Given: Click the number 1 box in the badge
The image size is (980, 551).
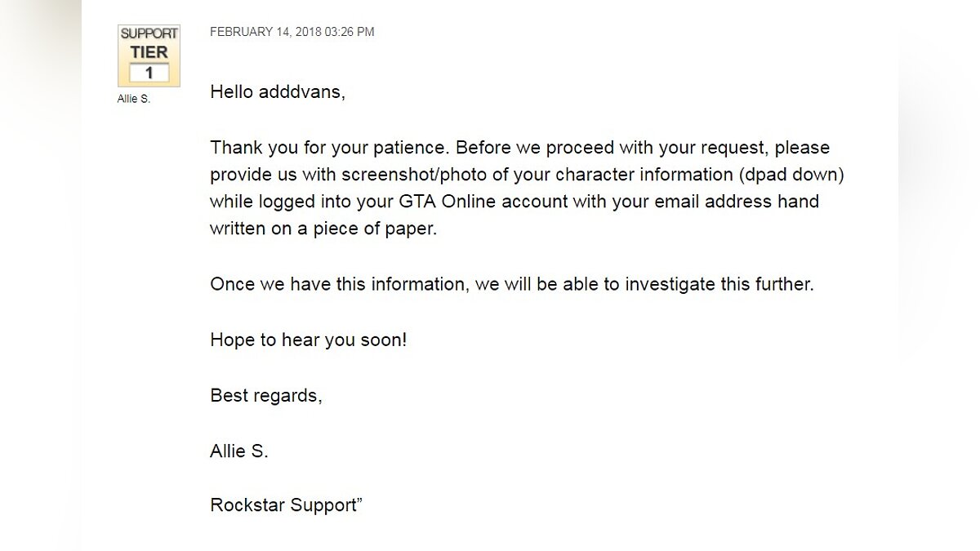Looking at the screenshot, I should 149,73.
